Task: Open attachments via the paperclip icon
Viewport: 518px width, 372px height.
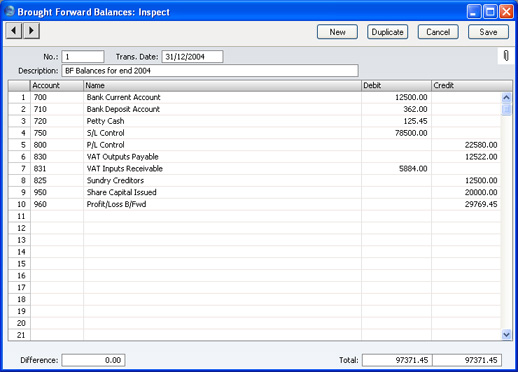Action: point(506,56)
